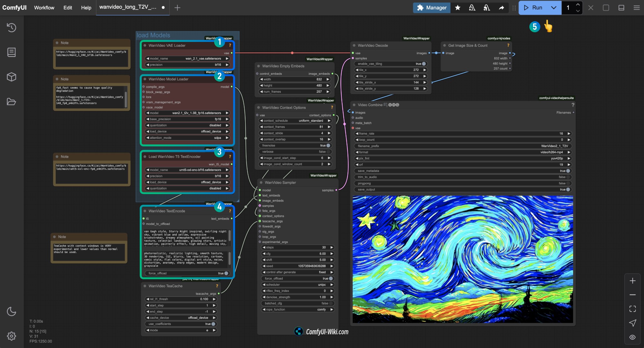Open help for Video Combine node
Screen dimensions: 644x348
tap(573, 105)
